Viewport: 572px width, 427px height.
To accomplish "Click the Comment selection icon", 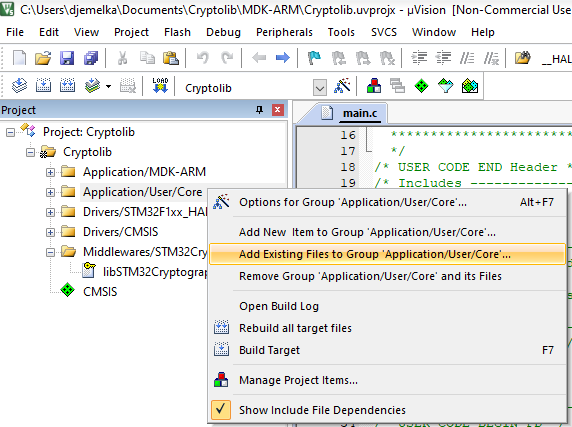I will [467, 58].
